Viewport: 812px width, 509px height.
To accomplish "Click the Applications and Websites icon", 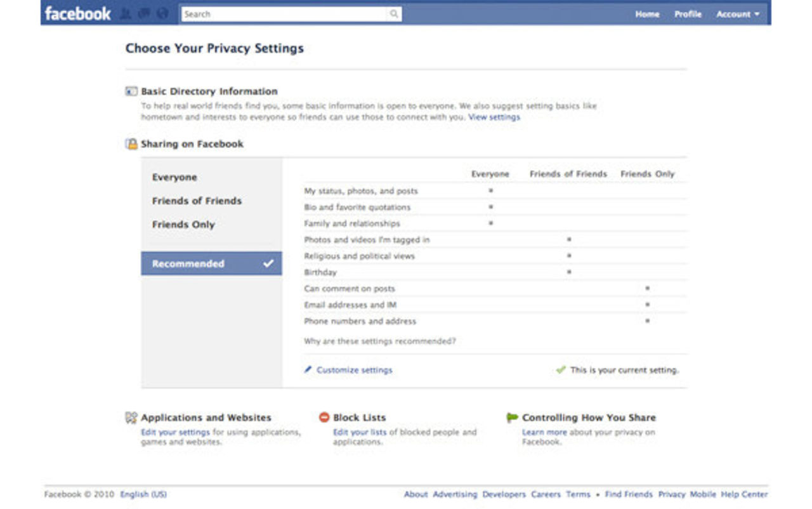I will [x=131, y=418].
